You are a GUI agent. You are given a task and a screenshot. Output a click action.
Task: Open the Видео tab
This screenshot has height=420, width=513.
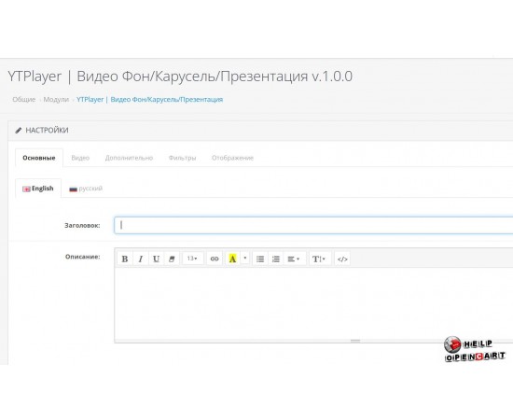click(80, 158)
